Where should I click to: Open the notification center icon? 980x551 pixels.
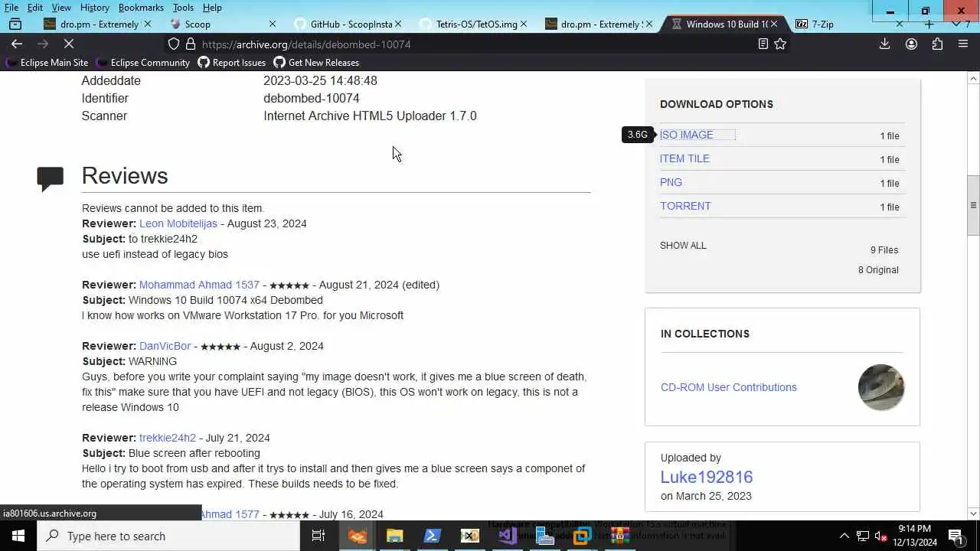(955, 536)
